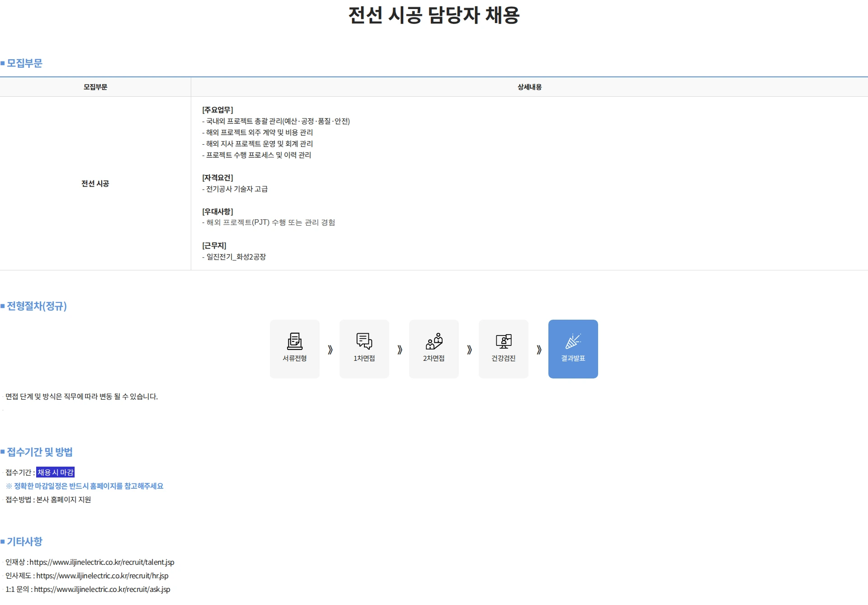Viewport: 868px width, 605px height.
Task: Click the line 전기공사 기술자 고급
Action: 235,189
